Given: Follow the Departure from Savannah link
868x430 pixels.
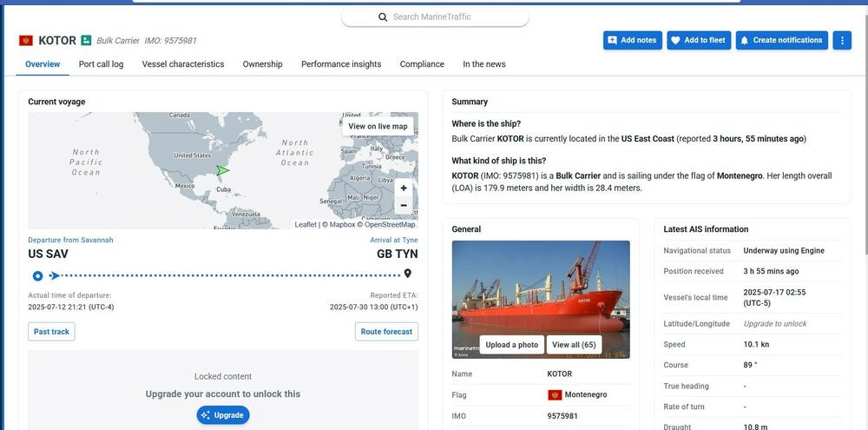Looking at the screenshot, I should 70,240.
